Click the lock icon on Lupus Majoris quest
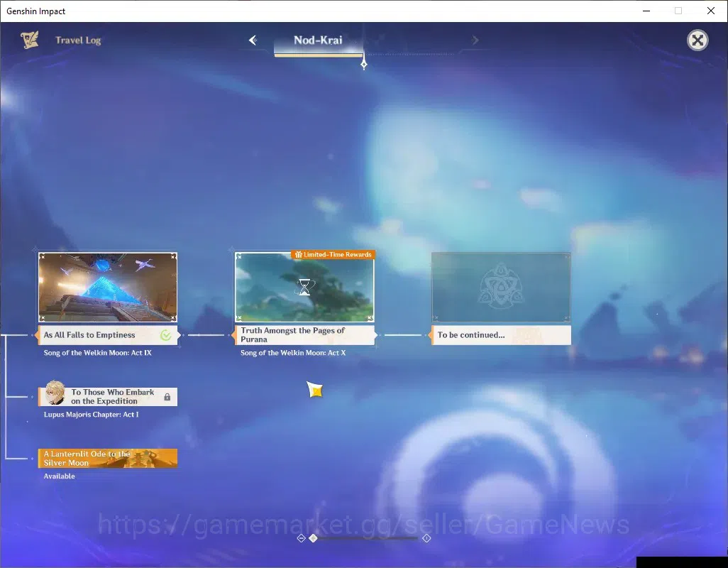This screenshot has height=568, width=728. pyautogui.click(x=167, y=397)
